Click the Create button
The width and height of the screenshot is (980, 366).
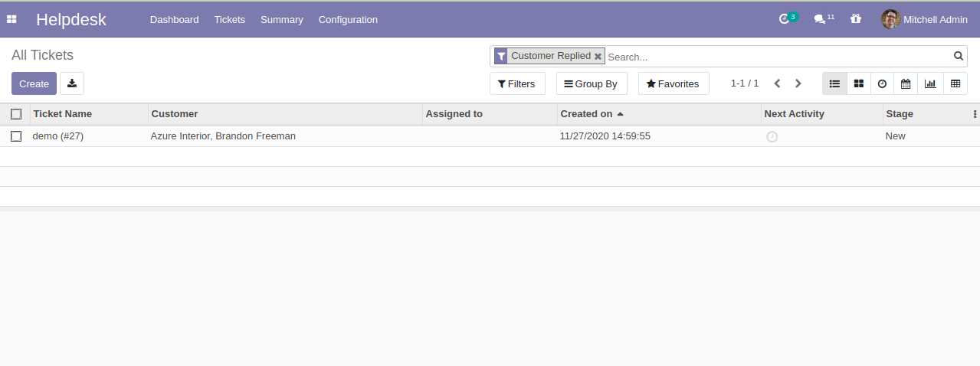pos(34,83)
